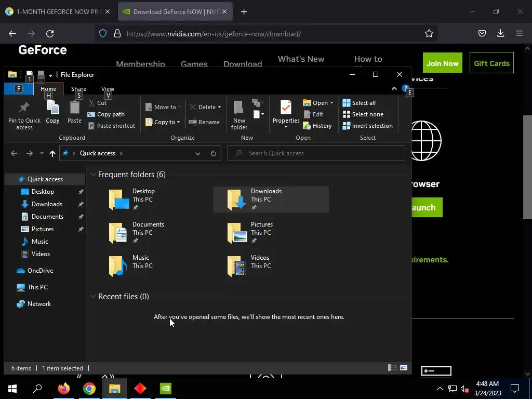Select Documents in navigation pane

pyautogui.click(x=47, y=217)
